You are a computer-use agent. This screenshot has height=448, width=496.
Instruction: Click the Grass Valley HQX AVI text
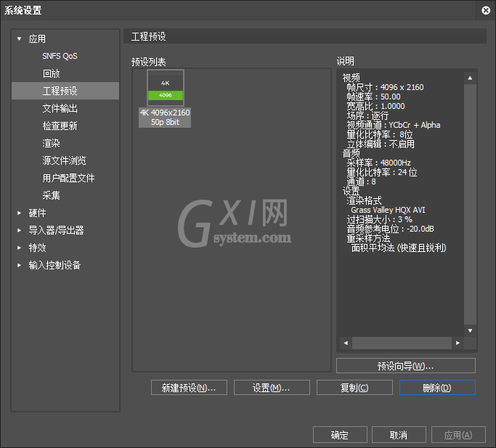[388, 210]
